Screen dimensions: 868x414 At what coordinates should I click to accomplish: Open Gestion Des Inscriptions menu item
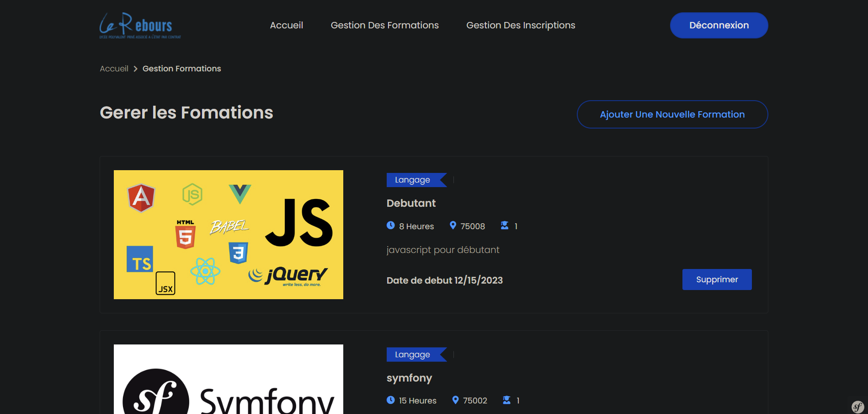coord(521,25)
